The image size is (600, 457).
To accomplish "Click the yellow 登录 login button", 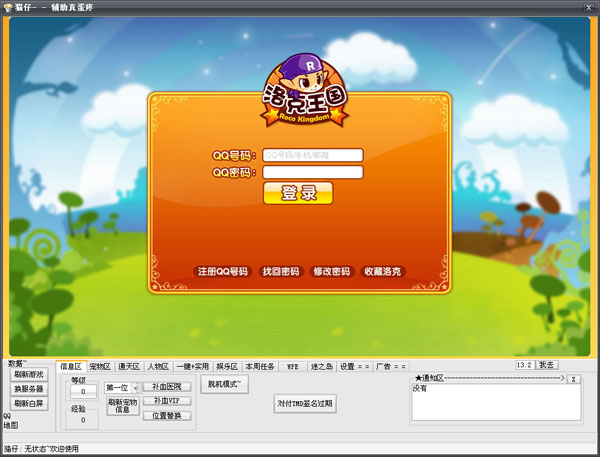I will [298, 193].
